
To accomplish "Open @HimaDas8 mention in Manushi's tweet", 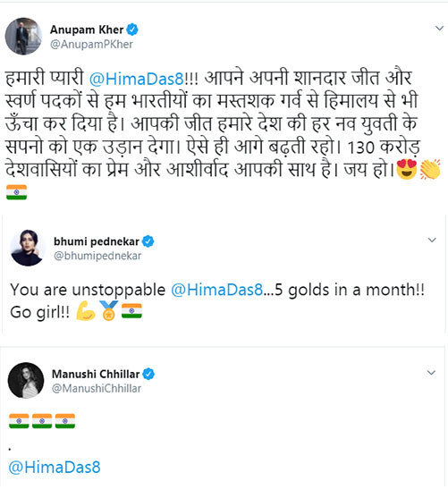I will pyautogui.click(x=55, y=468).
